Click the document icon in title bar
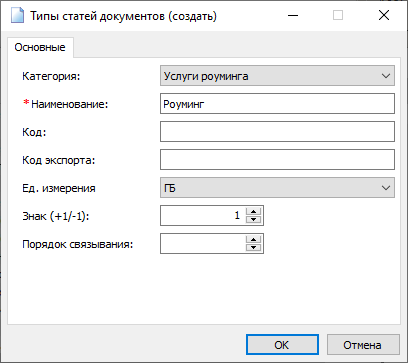Image resolution: width=408 pixels, height=363 pixels. [17, 16]
